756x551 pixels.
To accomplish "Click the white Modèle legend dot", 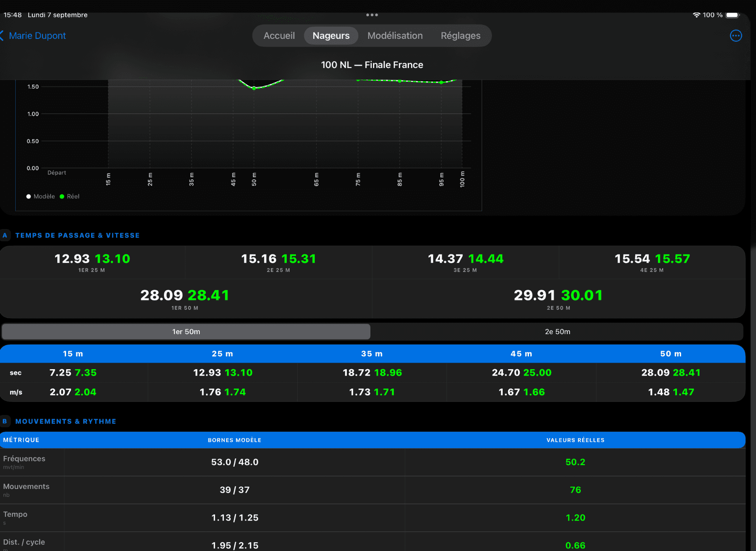I will pyautogui.click(x=29, y=197).
